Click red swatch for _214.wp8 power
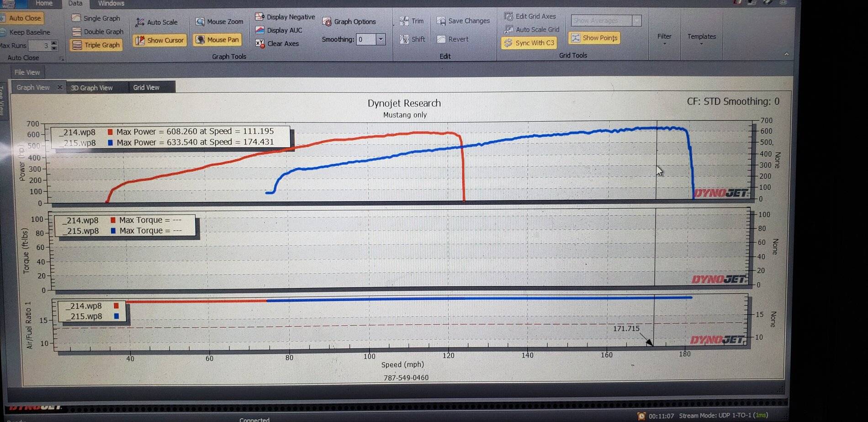This screenshot has width=868, height=422. pos(110,132)
